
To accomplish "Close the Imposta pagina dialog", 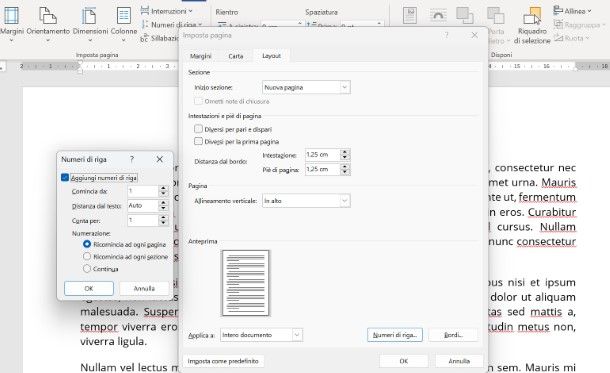I will 474,35.
